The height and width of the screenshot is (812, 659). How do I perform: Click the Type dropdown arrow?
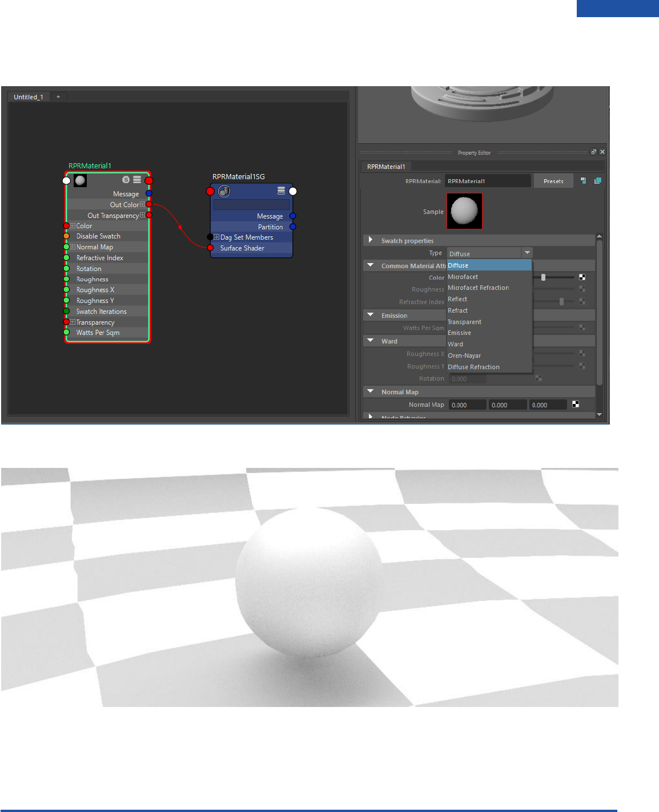click(527, 253)
